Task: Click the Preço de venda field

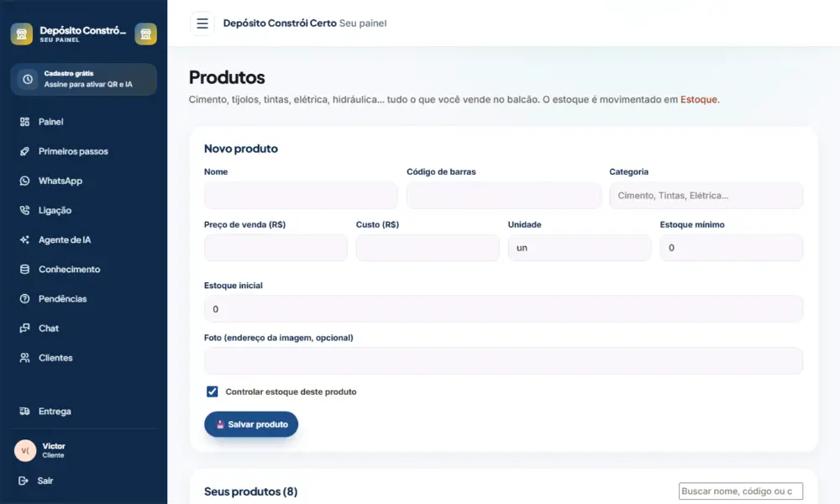Action: (276, 248)
